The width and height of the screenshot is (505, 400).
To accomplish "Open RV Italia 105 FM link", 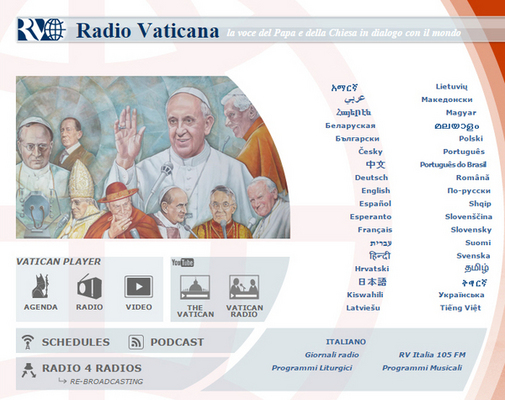I will point(432,355).
